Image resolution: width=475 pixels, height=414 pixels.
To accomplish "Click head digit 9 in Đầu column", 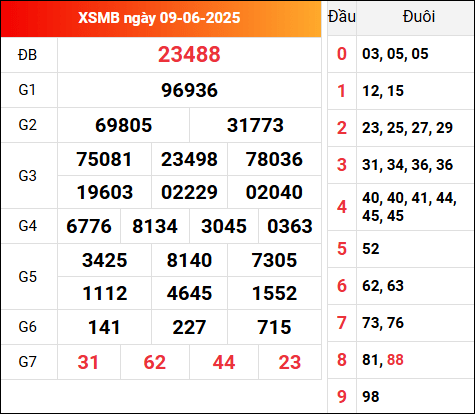I will pyautogui.click(x=342, y=397).
